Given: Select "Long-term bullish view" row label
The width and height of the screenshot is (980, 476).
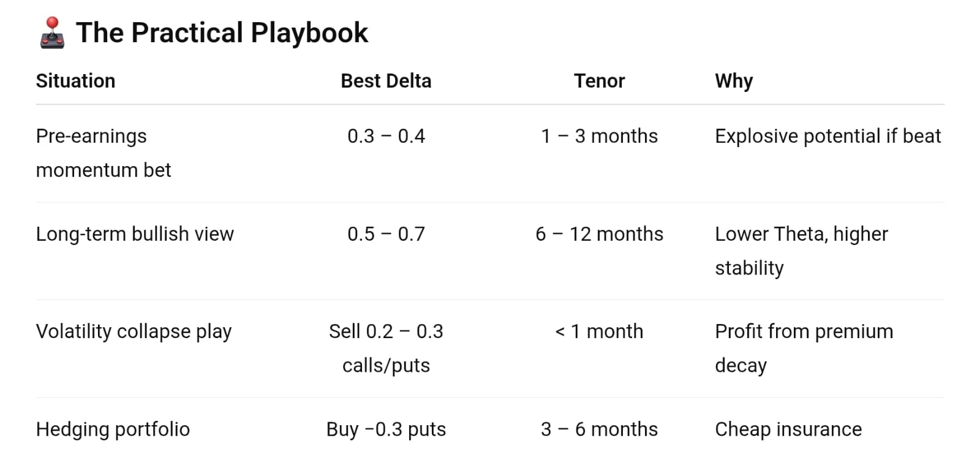Looking at the screenshot, I should point(135,234).
